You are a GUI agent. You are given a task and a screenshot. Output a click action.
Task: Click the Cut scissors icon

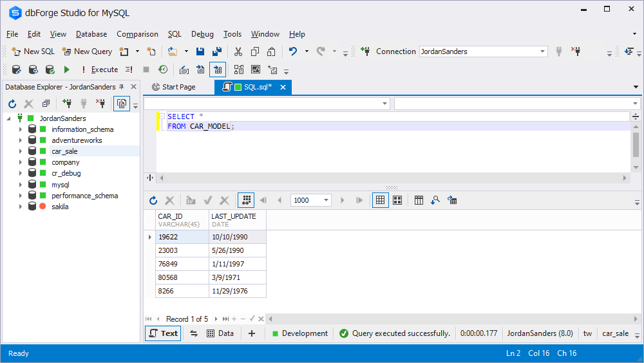point(238,51)
